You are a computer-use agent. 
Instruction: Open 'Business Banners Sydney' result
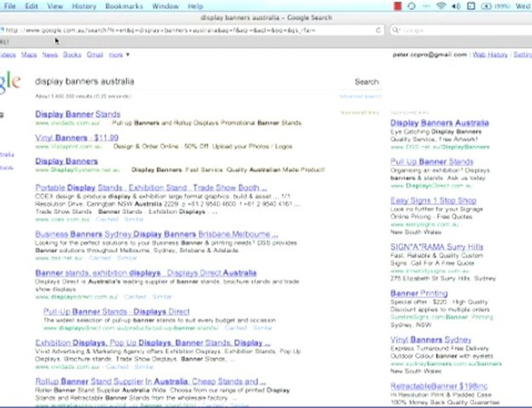156,234
